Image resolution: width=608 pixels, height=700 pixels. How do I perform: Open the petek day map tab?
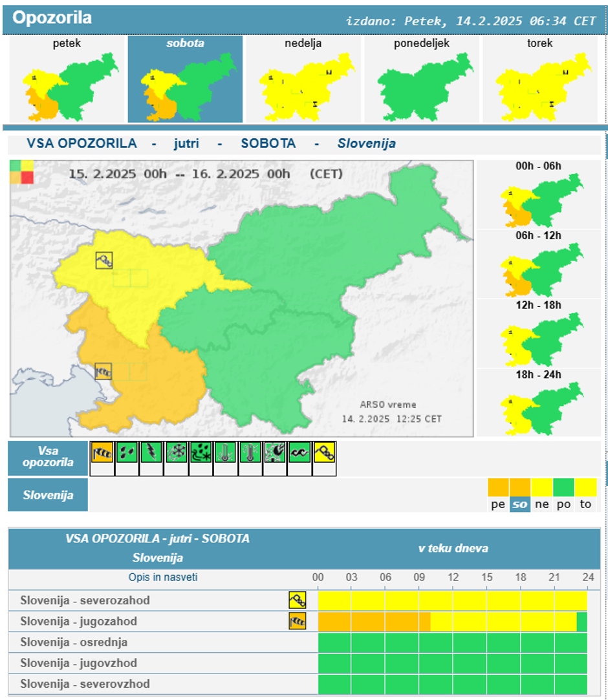[x=67, y=80]
